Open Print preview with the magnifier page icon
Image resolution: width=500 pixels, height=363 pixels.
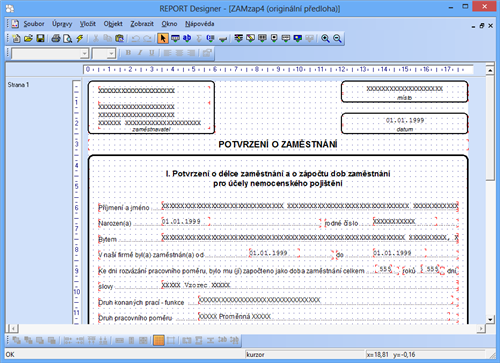click(x=68, y=38)
